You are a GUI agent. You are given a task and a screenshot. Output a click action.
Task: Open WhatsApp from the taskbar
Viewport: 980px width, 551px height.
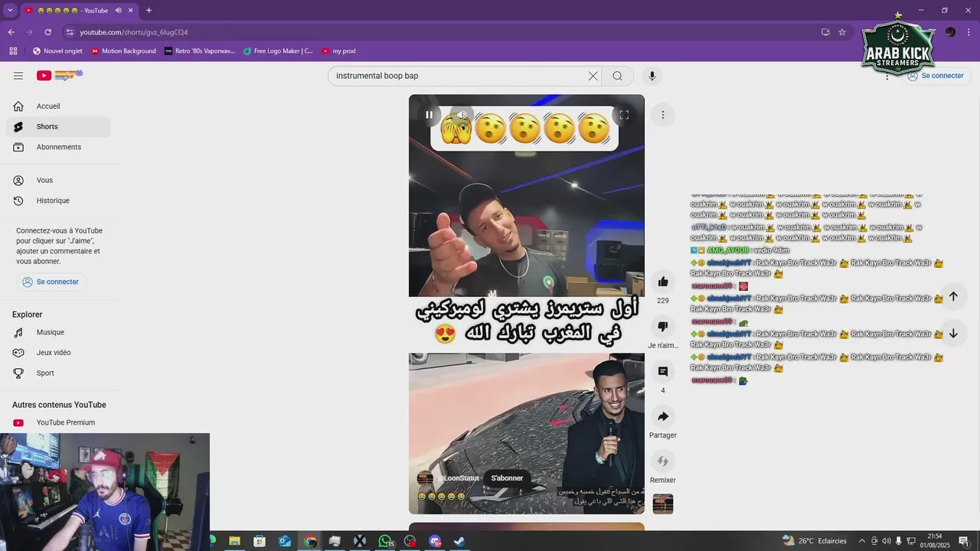tap(385, 541)
